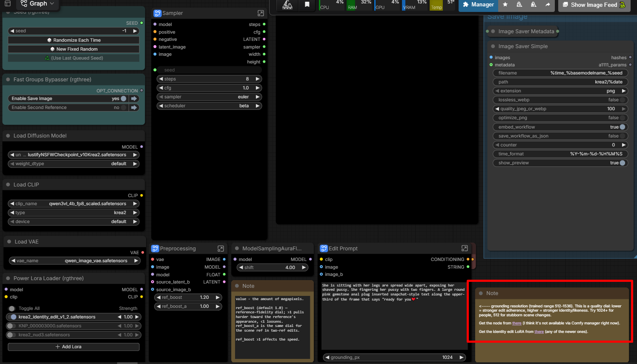Toggle the krea2_identity_edit_v1_2 lora
637x364 pixels.
[x=13, y=317]
